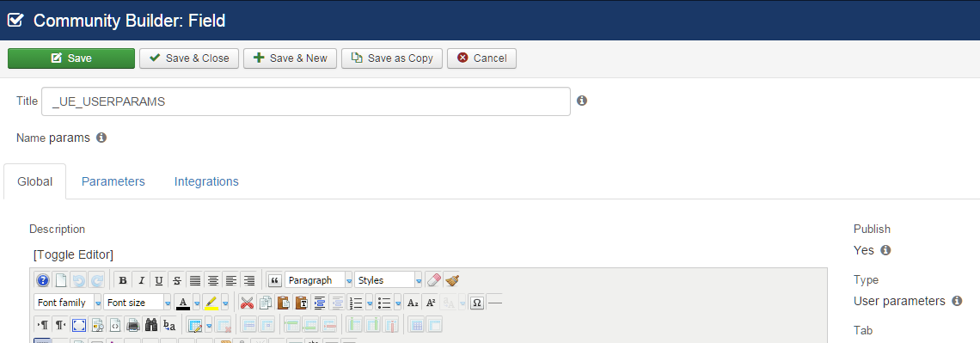This screenshot has height=343, width=980.
Task: Toggle italic formatting
Action: 141,280
